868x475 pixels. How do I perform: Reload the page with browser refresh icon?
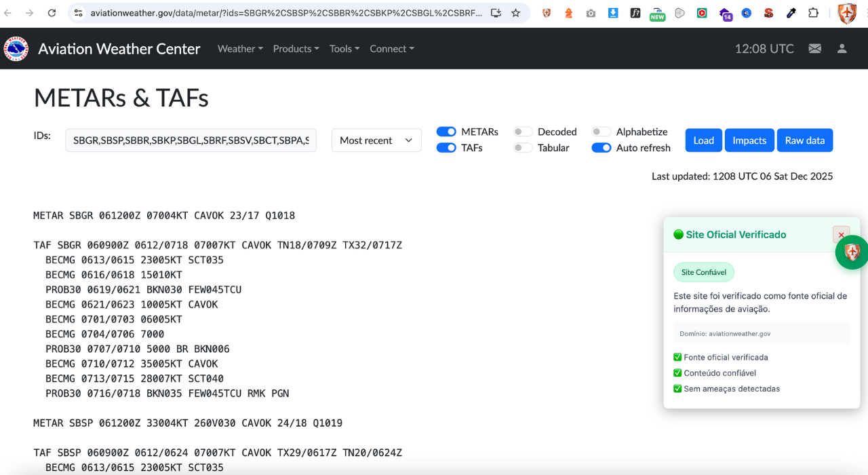pyautogui.click(x=52, y=13)
